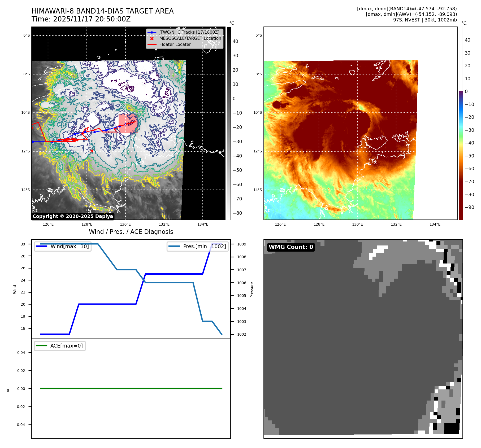
Task: Click the WMG Count: 0 label
Action: point(291,247)
